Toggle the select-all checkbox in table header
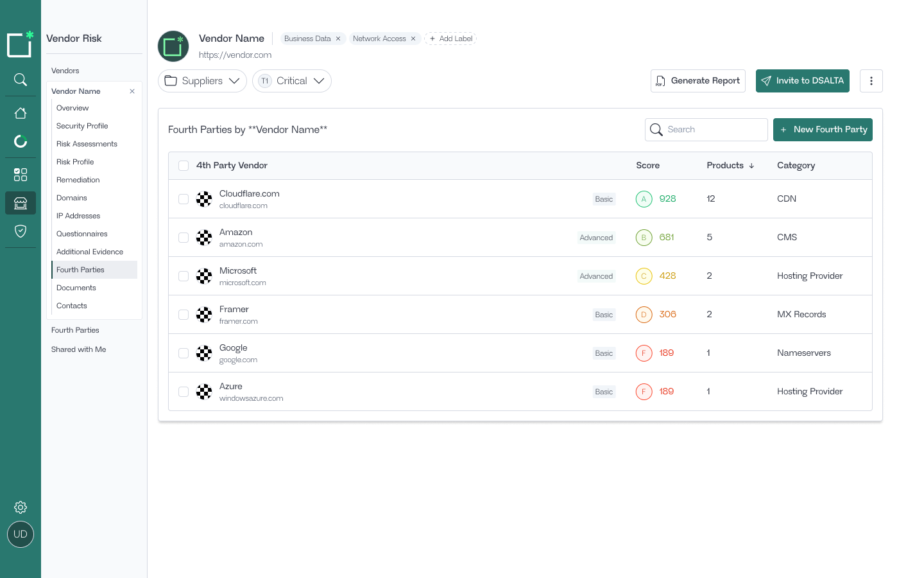 click(x=184, y=166)
